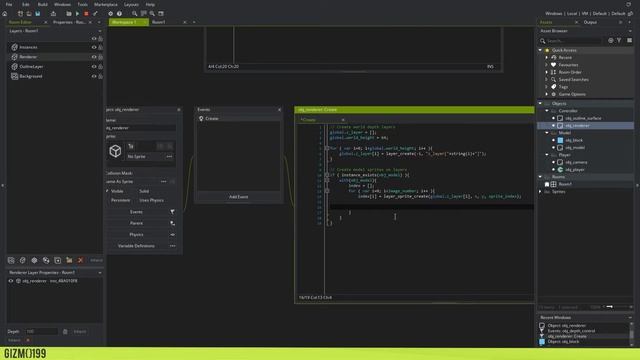Open the Parent hierarchy icon button
This screenshot has width=640, height=360.
(x=172, y=223)
